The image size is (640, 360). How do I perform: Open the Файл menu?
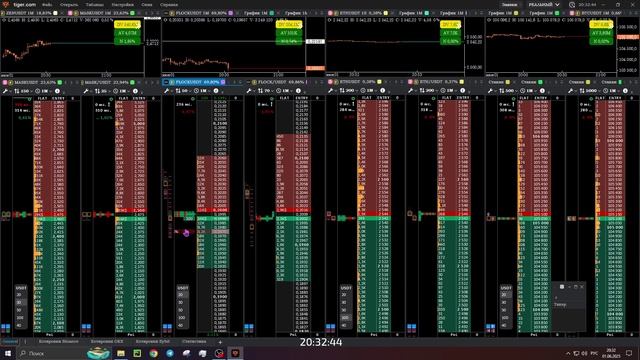tap(47, 4)
